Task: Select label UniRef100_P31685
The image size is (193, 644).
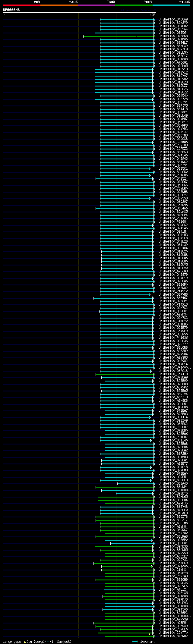Action: [173, 218]
